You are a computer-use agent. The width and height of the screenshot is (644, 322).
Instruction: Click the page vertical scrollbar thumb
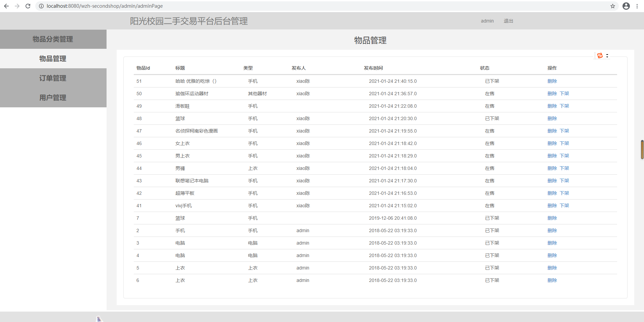[x=642, y=149]
